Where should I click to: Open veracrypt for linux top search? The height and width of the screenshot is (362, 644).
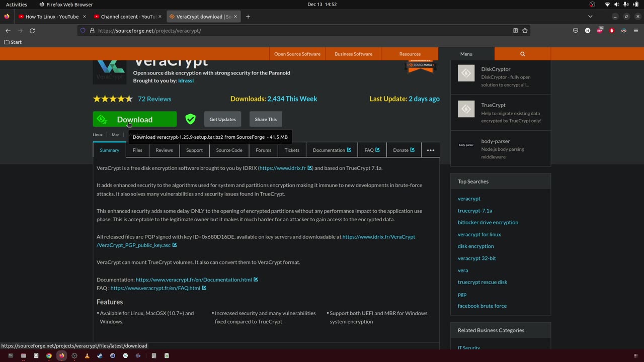tap(479, 234)
